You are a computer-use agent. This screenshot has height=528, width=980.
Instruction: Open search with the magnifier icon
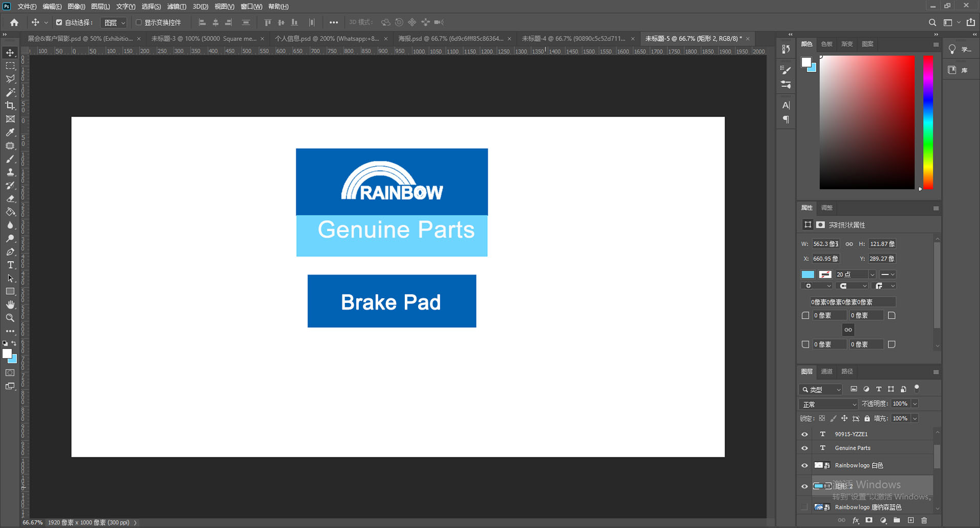[x=932, y=23]
